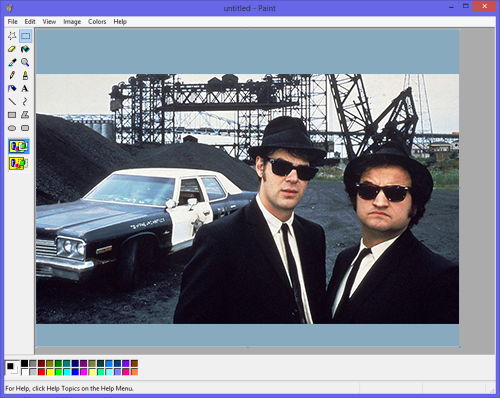Choose the straight Line tool
Image resolution: width=500 pixels, height=398 pixels.
(x=12, y=102)
